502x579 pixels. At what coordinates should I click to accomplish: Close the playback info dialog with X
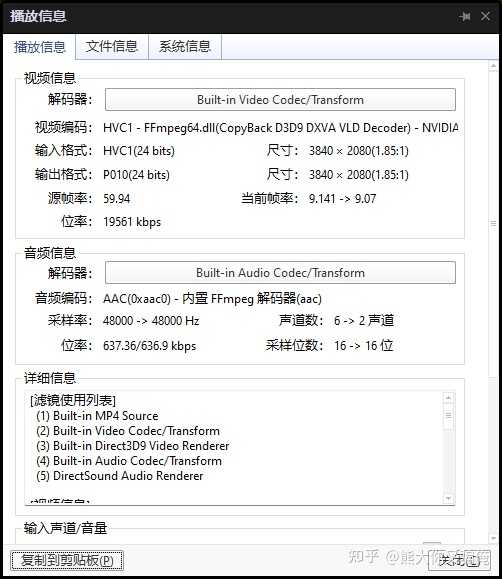[x=485, y=16]
